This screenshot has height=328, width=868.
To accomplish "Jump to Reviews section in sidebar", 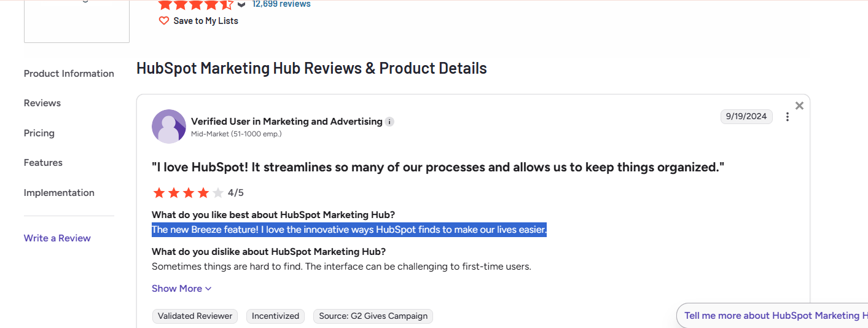I will (x=42, y=103).
